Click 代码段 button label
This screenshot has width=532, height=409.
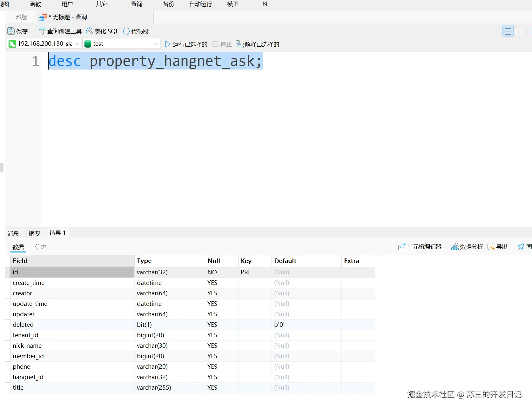click(x=140, y=31)
